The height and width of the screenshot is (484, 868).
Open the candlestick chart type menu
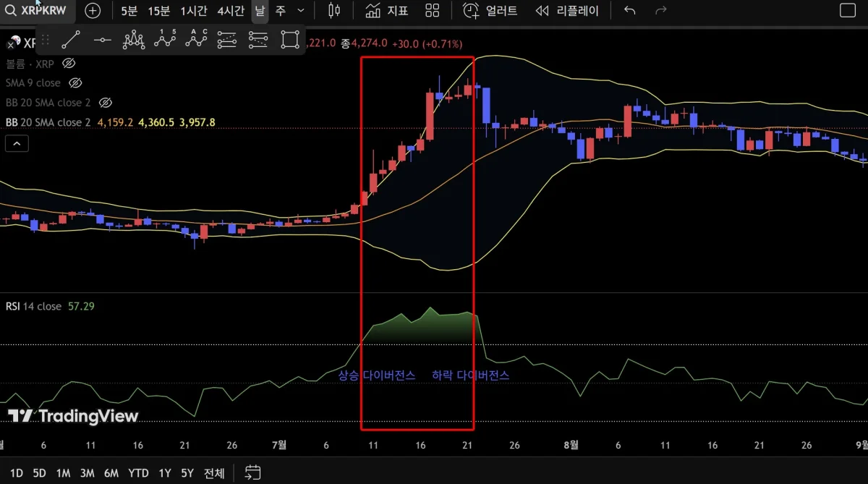(x=333, y=11)
